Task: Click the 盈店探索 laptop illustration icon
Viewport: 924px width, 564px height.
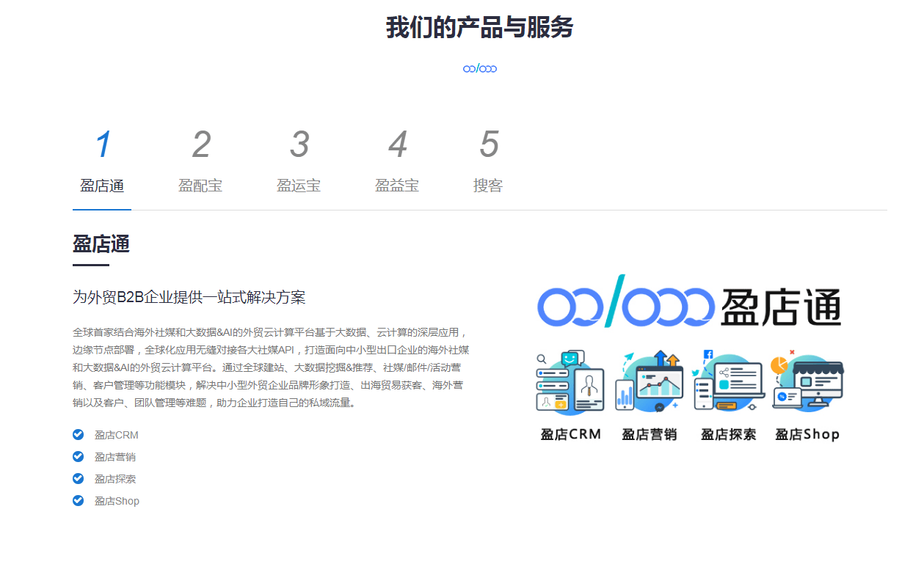Action: pyautogui.click(x=729, y=382)
